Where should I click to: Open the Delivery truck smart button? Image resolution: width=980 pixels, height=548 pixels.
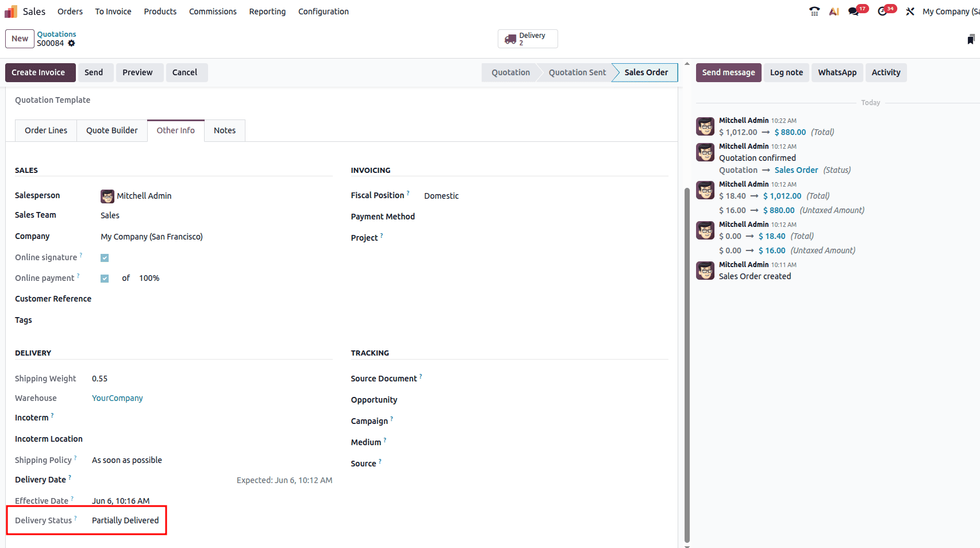pyautogui.click(x=528, y=38)
